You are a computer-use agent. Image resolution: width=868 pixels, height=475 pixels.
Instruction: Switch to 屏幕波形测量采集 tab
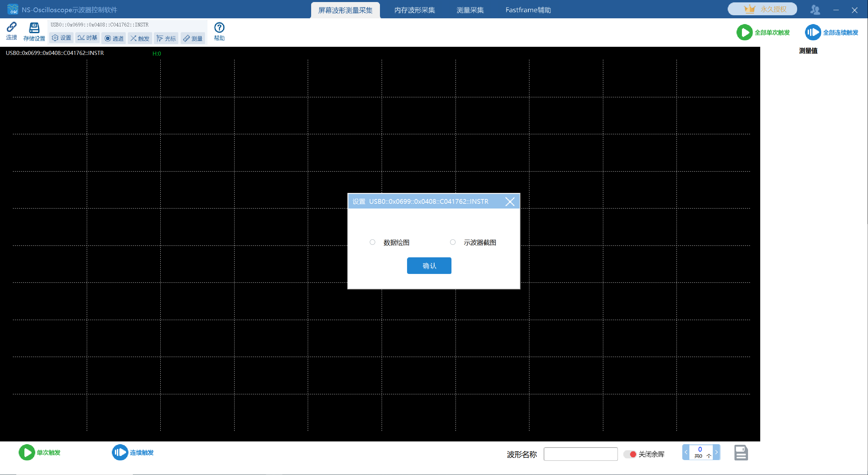point(345,10)
